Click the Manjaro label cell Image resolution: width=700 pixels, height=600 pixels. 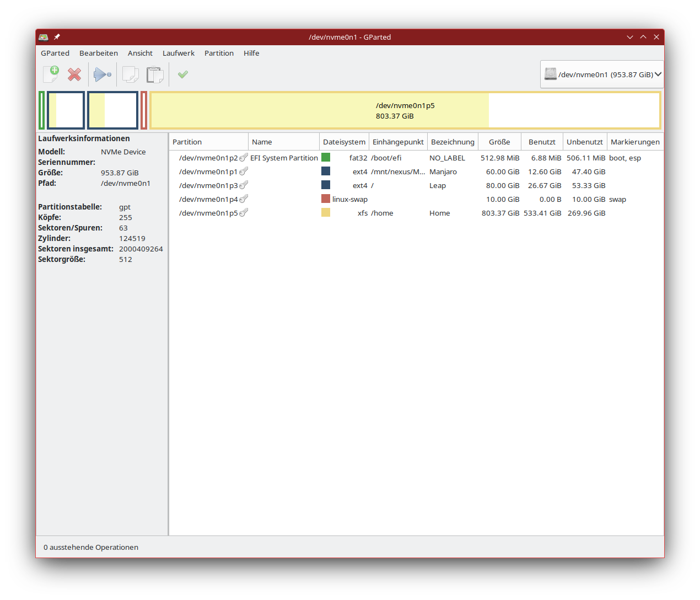click(x=443, y=172)
